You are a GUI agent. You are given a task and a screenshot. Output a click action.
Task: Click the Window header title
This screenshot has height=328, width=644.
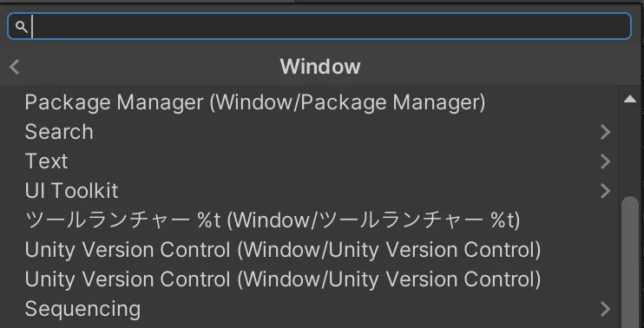tap(320, 67)
